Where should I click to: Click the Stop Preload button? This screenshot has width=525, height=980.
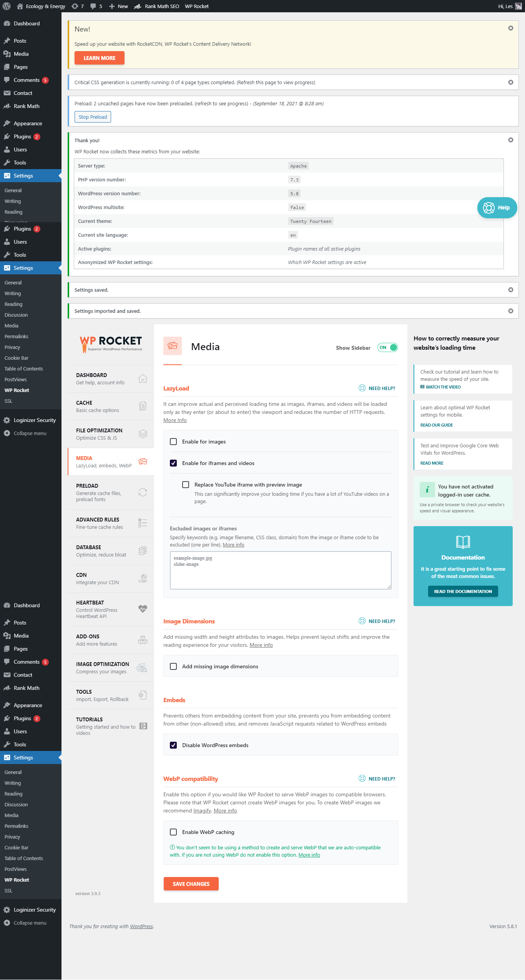pyautogui.click(x=93, y=117)
